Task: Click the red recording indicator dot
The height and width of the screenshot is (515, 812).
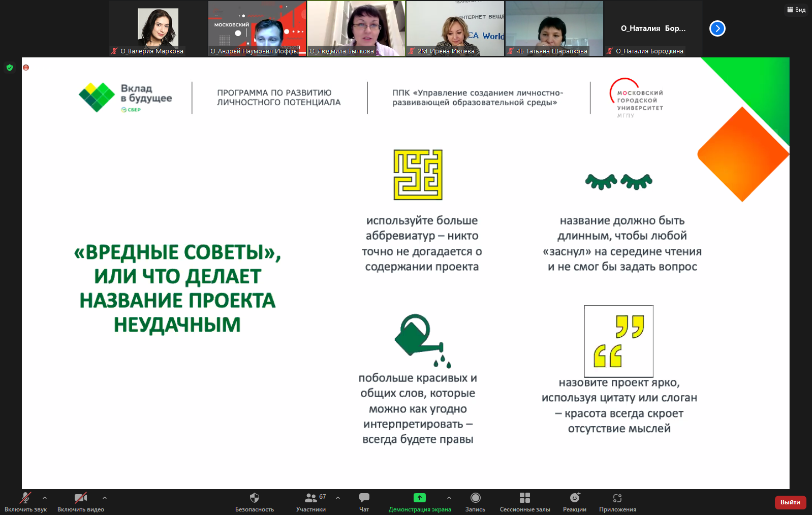Action: (26, 68)
